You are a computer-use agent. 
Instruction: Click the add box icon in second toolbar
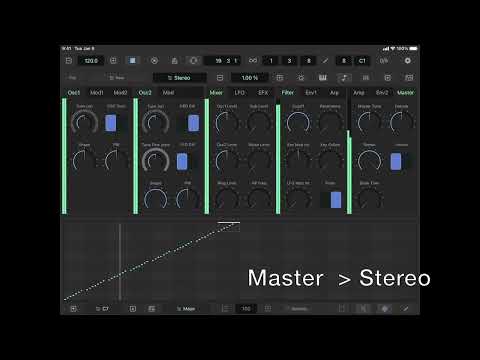[387, 78]
